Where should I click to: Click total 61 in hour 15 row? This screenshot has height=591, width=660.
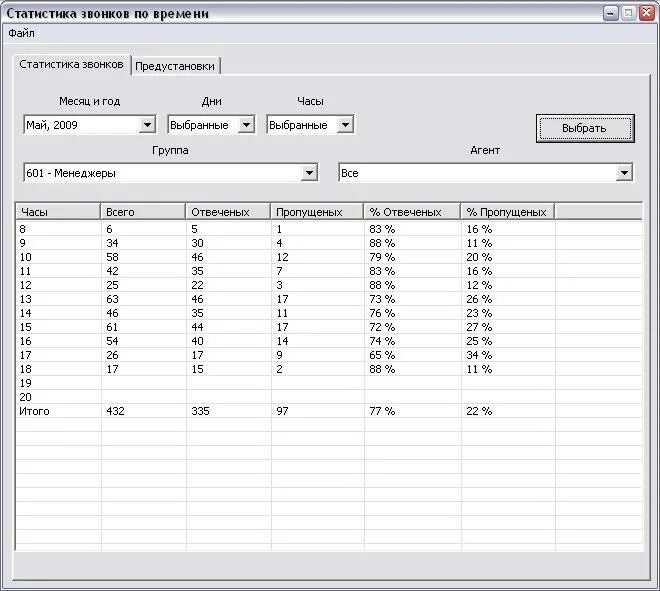point(112,327)
